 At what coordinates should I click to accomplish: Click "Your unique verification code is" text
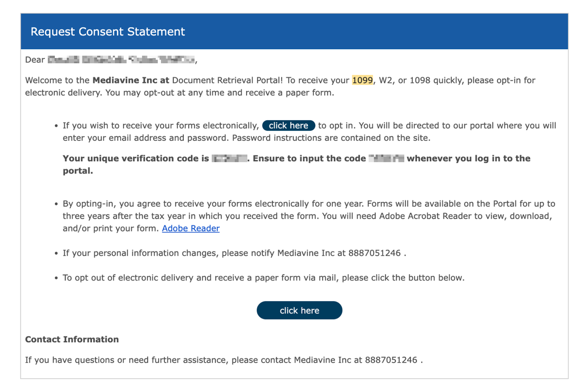[136, 159]
